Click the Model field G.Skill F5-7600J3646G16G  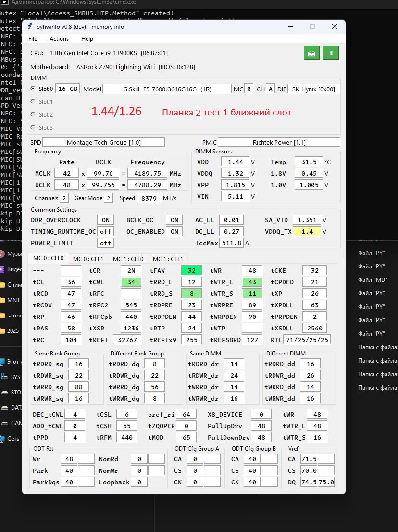[167, 89]
